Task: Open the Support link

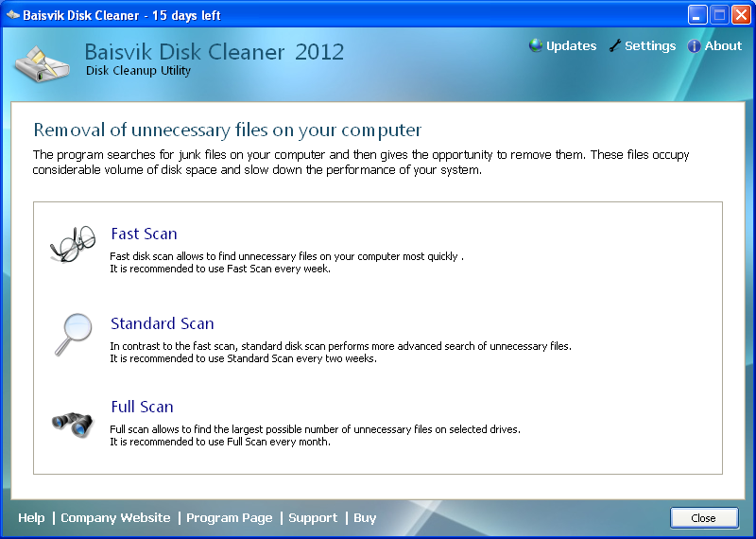Action: click(x=313, y=518)
